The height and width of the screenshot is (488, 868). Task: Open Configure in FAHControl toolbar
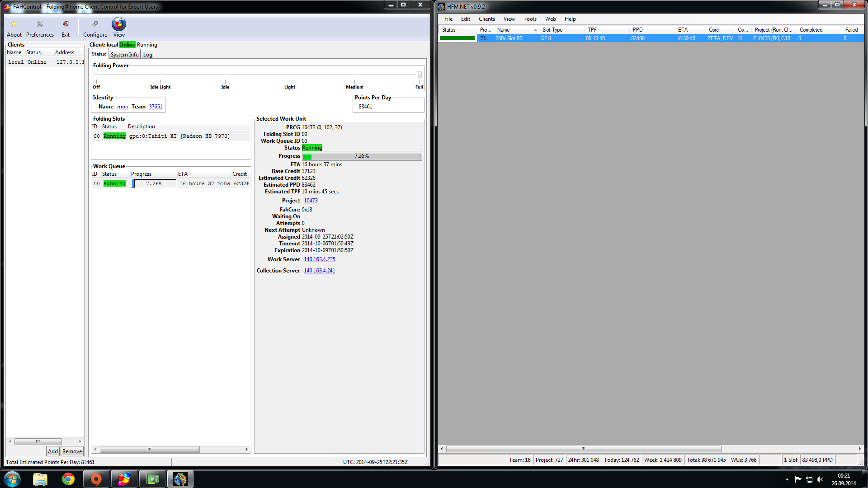tap(95, 28)
